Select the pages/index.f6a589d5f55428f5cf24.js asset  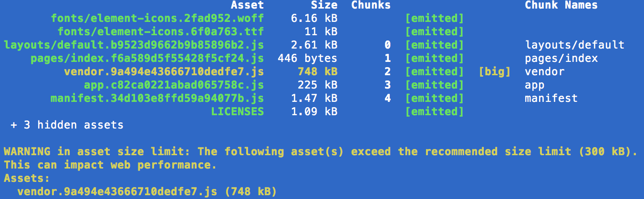pyautogui.click(x=147, y=59)
